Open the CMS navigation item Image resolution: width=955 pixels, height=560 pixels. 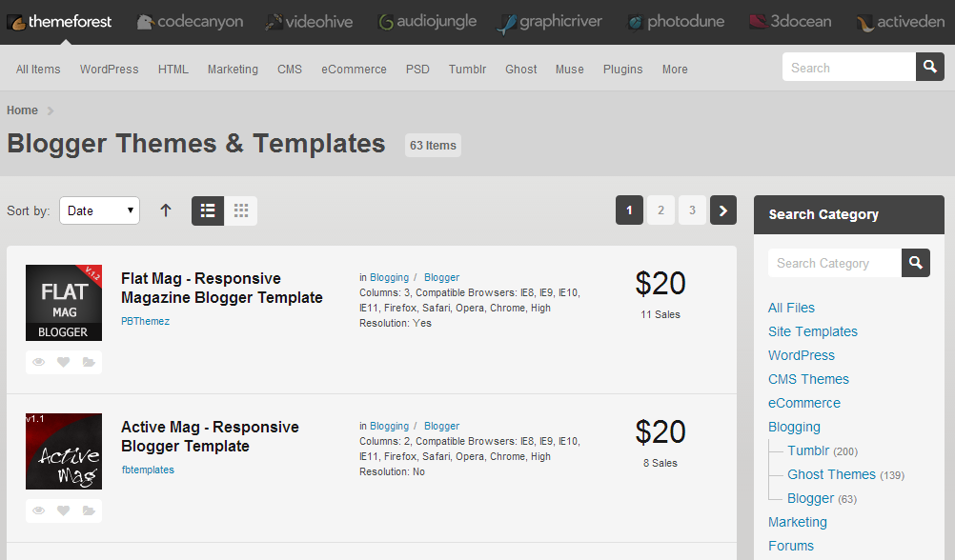290,70
